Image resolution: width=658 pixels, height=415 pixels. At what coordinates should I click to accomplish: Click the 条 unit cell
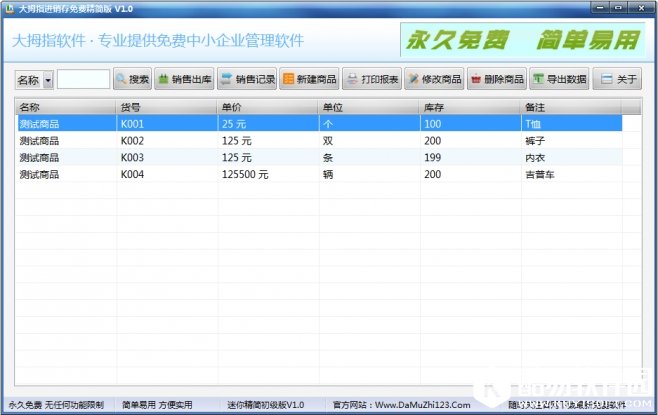point(328,157)
